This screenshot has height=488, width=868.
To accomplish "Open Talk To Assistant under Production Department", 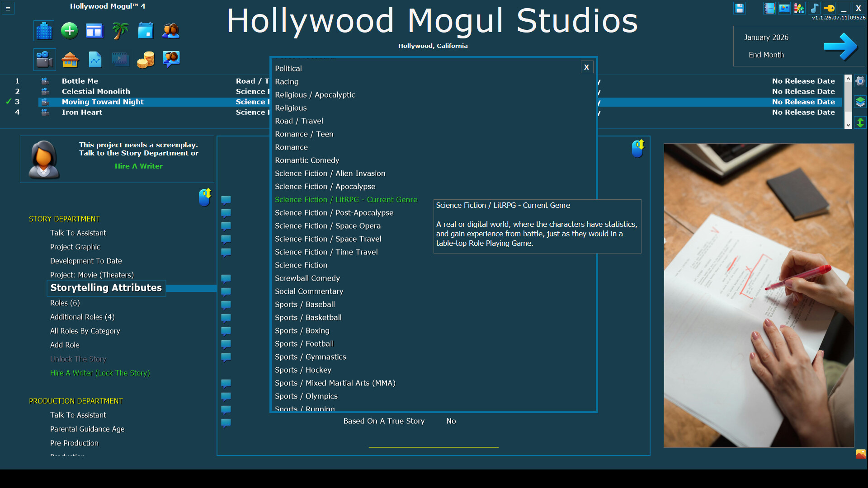I will (x=78, y=415).
